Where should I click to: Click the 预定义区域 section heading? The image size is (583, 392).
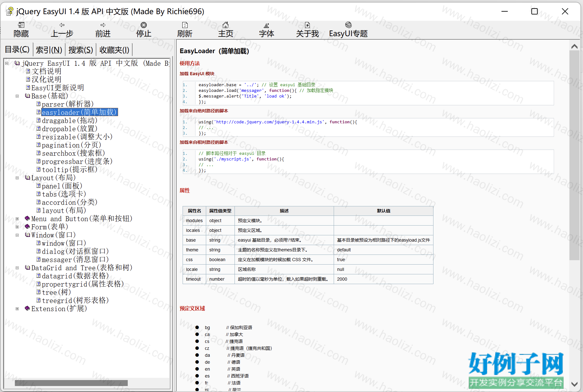coord(192,308)
